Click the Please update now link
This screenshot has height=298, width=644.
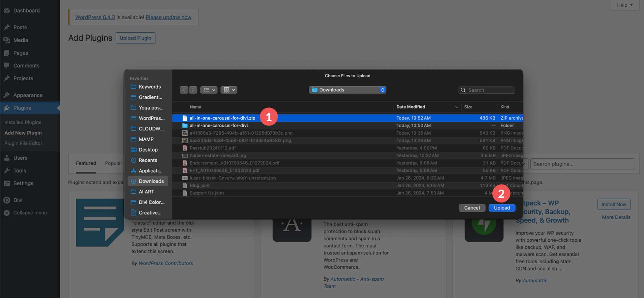[169, 17]
